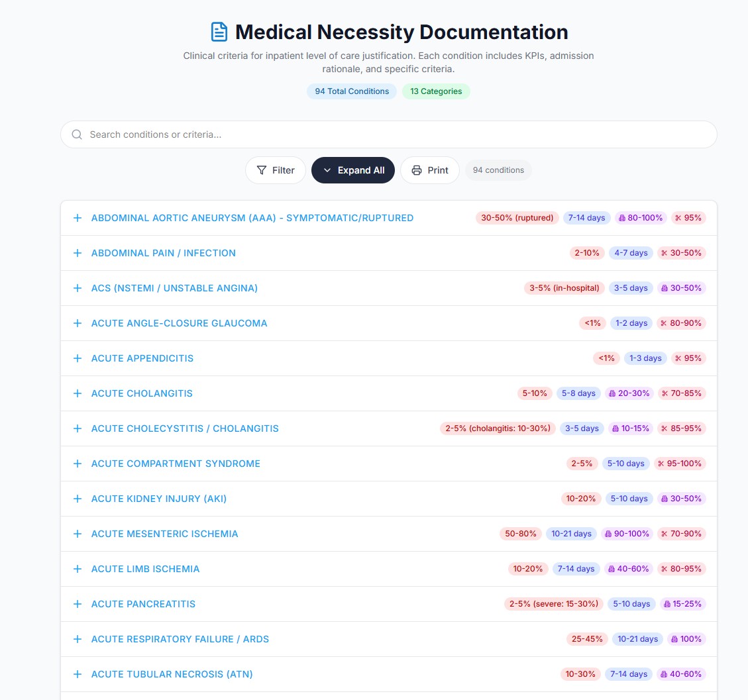Open the ACS (NSTEMI / Unstable Angina) condition

tap(174, 288)
